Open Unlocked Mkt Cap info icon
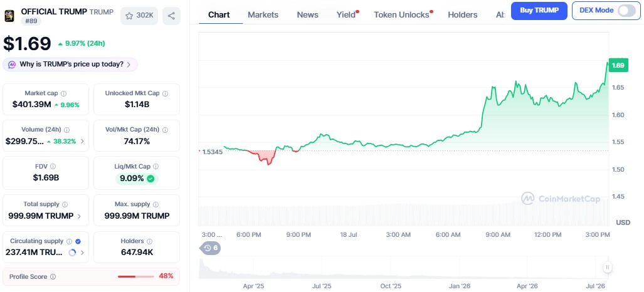 [x=165, y=93]
